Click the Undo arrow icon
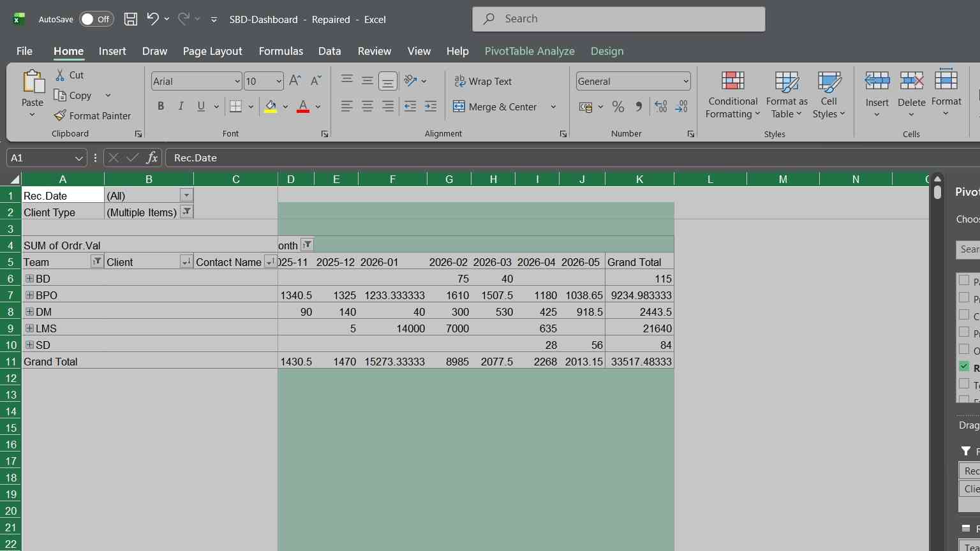This screenshot has height=551, width=980. click(152, 19)
